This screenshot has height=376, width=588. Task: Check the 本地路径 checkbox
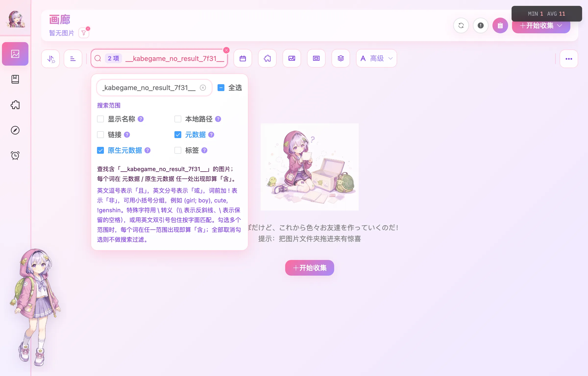178,119
